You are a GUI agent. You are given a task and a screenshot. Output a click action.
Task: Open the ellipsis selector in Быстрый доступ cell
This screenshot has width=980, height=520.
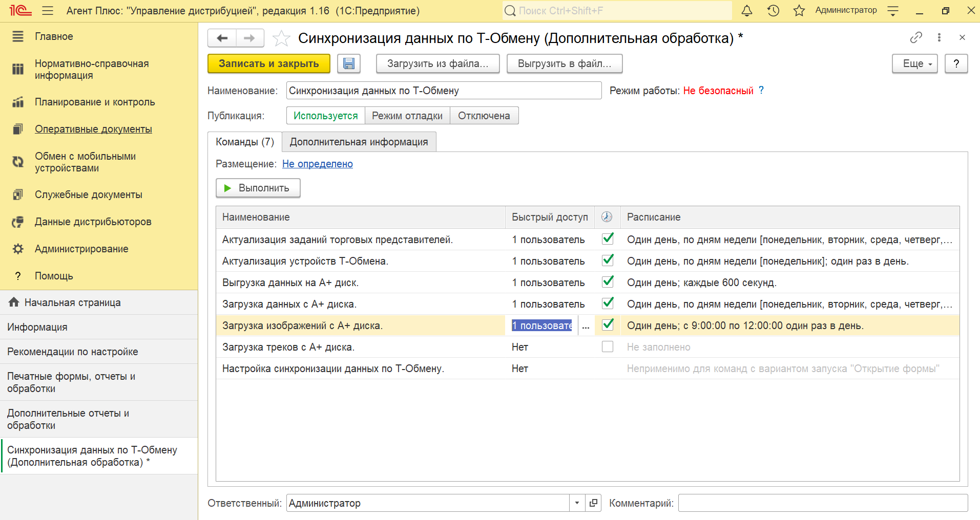coord(586,326)
